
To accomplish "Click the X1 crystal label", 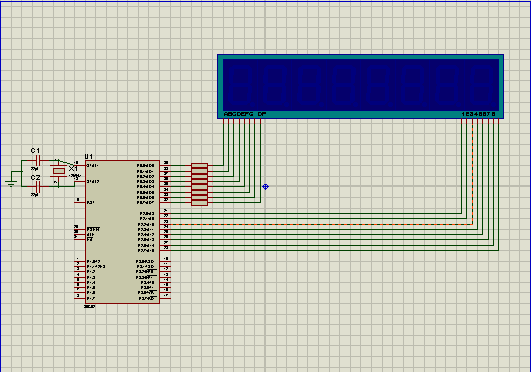I will click(73, 168).
